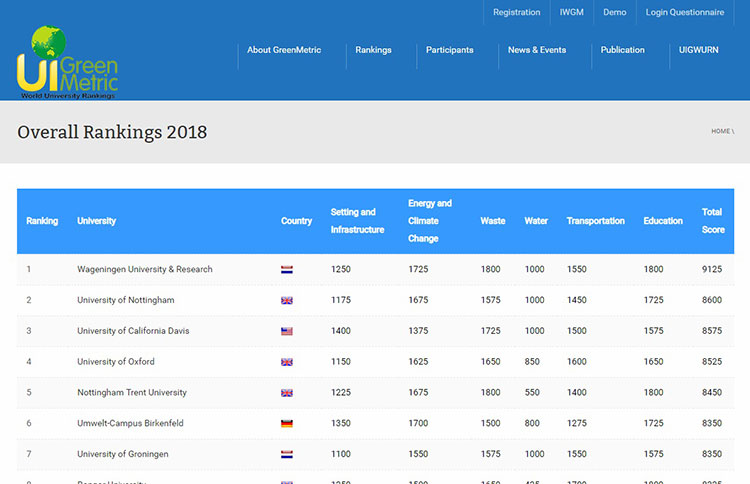750x484 pixels.
Task: Go to the UIGWURN menu item
Action: click(x=699, y=50)
